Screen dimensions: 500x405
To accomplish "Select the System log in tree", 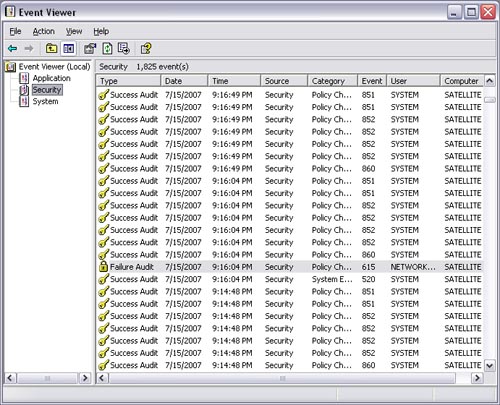I will tap(45, 101).
